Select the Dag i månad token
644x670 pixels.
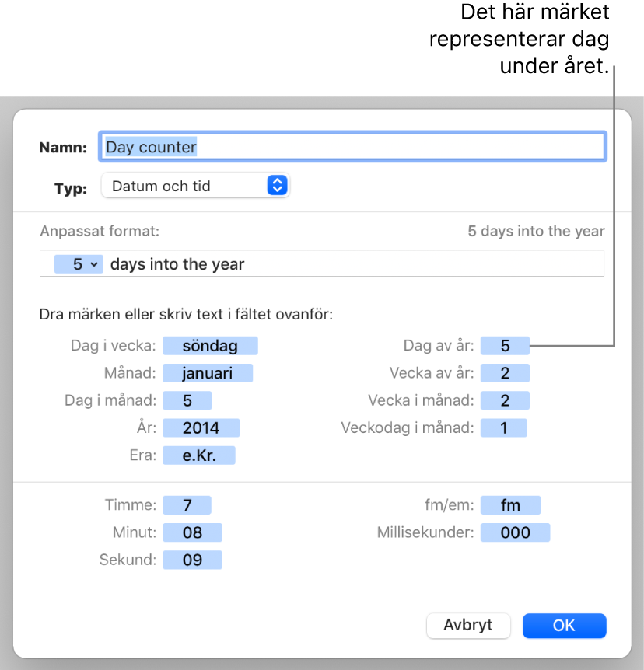click(x=187, y=400)
